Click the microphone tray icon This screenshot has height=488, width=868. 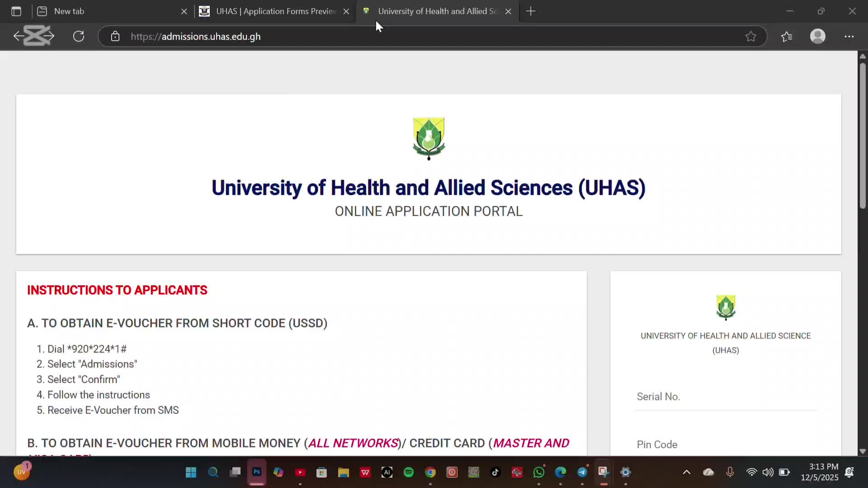[730, 472]
